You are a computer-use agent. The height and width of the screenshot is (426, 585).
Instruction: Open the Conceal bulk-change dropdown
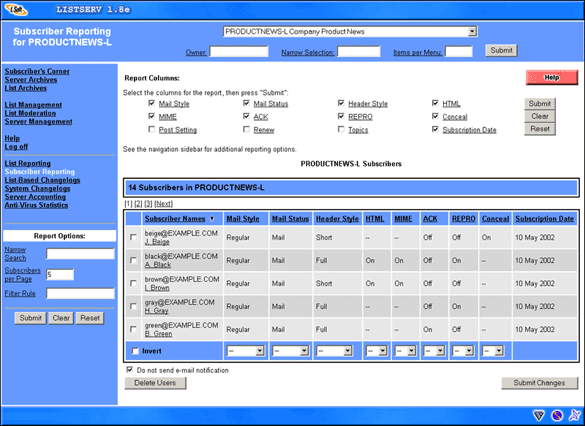tap(492, 351)
